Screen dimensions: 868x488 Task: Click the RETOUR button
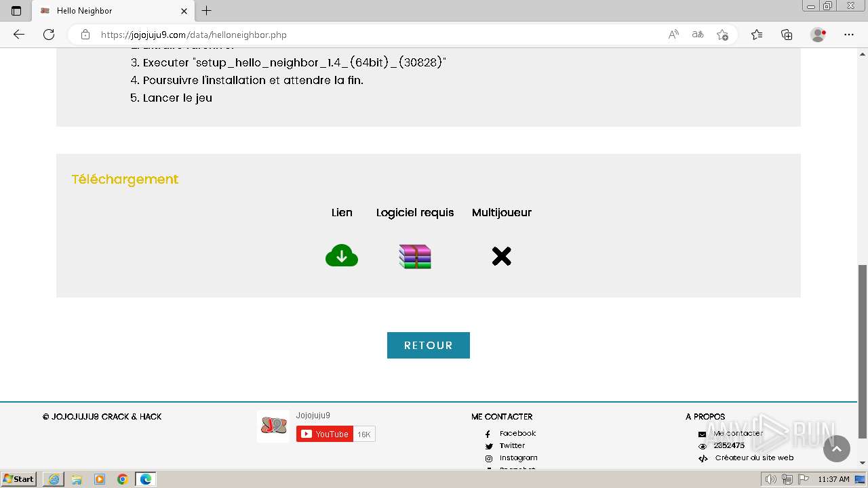(x=429, y=345)
